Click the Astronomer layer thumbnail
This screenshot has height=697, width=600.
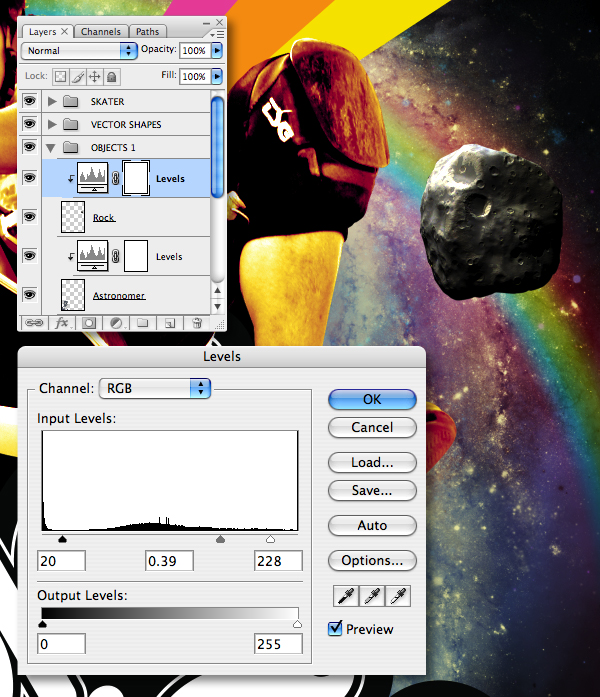pos(72,295)
